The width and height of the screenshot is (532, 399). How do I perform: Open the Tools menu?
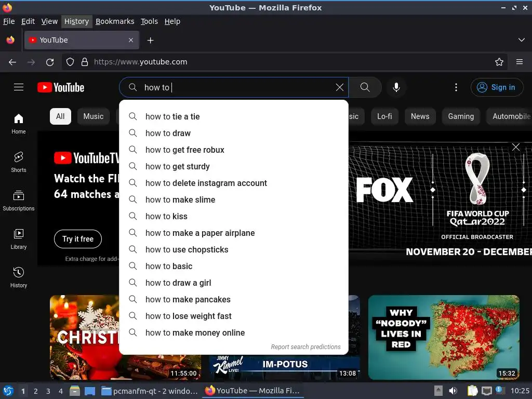149,21
